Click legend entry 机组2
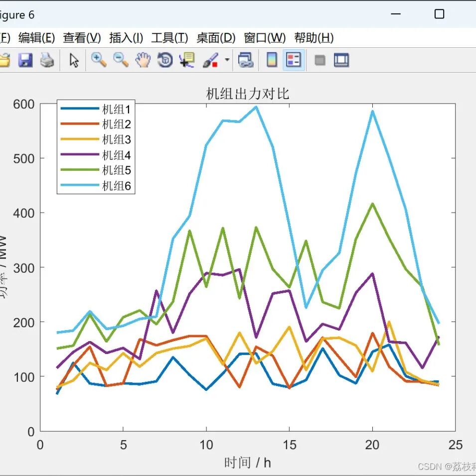Screen dimensions: 476x476 tap(117, 124)
